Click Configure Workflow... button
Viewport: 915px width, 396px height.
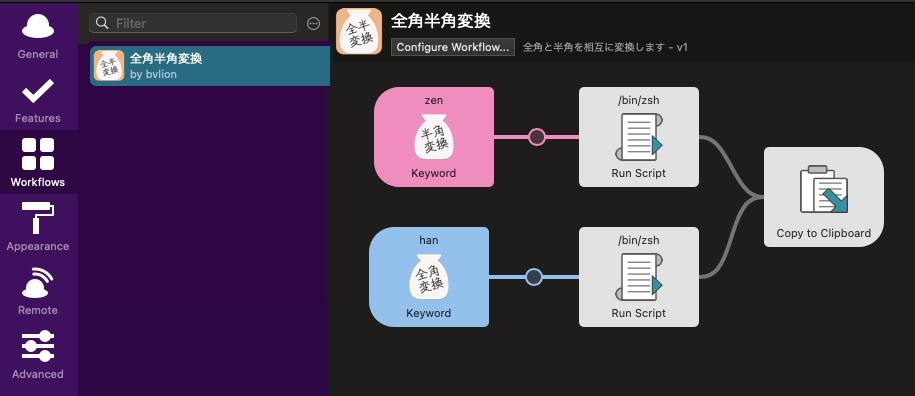(453, 47)
